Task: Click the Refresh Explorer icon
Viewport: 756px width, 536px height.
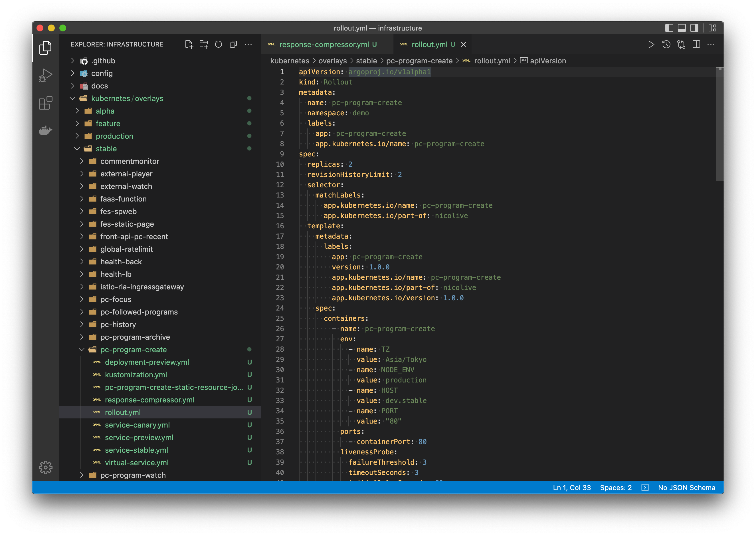Action: 218,44
